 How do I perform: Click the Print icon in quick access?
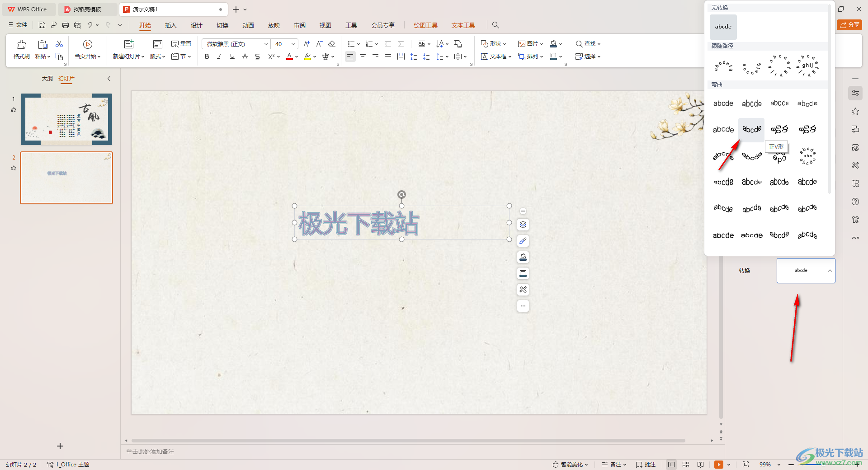[66, 25]
